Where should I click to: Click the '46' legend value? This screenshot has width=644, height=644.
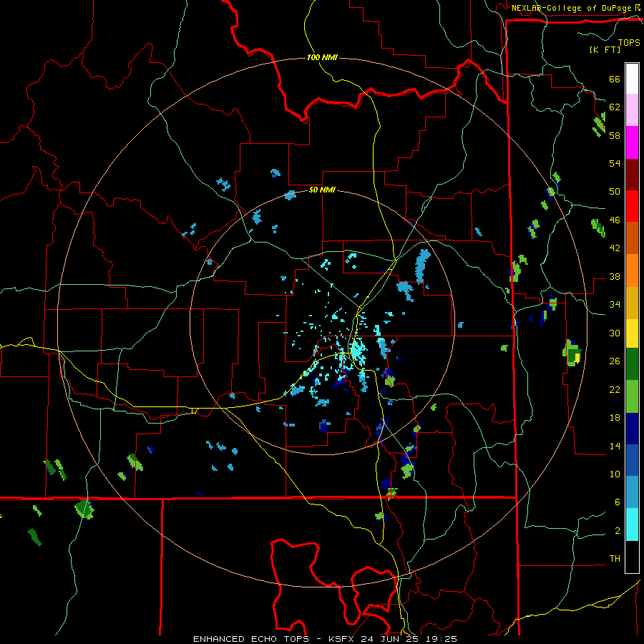click(615, 220)
